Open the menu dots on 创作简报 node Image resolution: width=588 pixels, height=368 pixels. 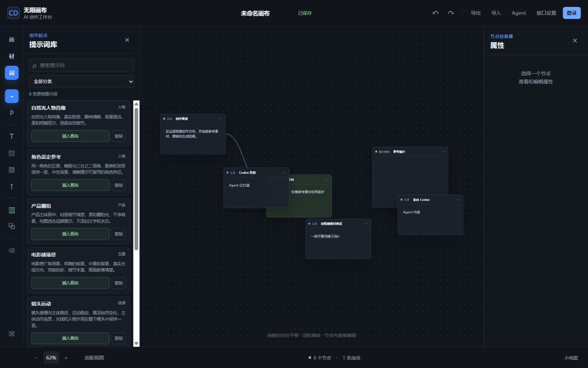pyautogui.click(x=221, y=119)
